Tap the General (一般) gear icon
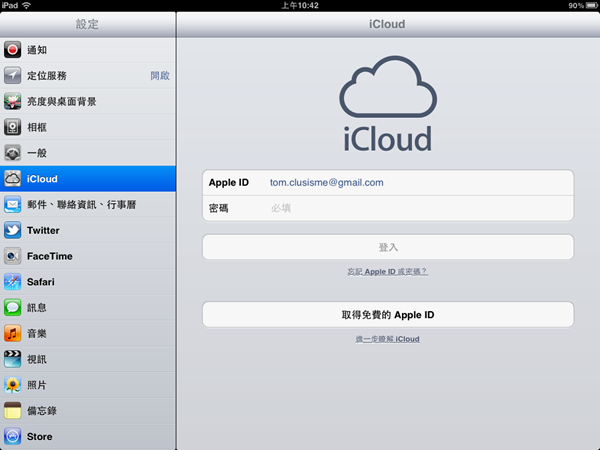Screen dimensions: 600x450 pyautogui.click(x=12, y=153)
